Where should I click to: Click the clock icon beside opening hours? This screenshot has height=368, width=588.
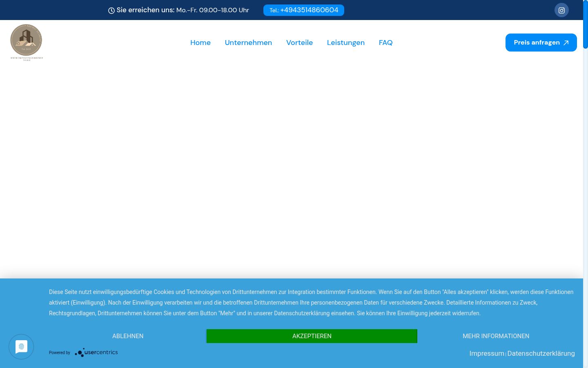point(111,11)
